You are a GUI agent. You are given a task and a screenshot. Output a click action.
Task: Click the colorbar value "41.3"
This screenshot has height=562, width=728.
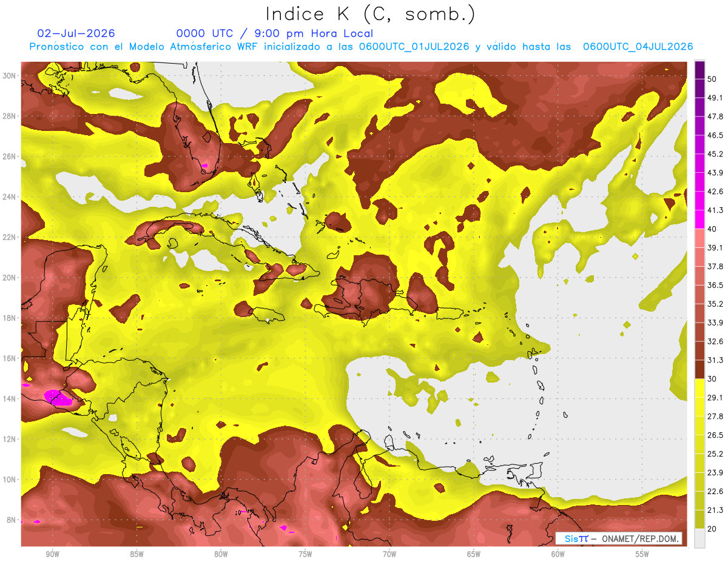tap(715, 210)
